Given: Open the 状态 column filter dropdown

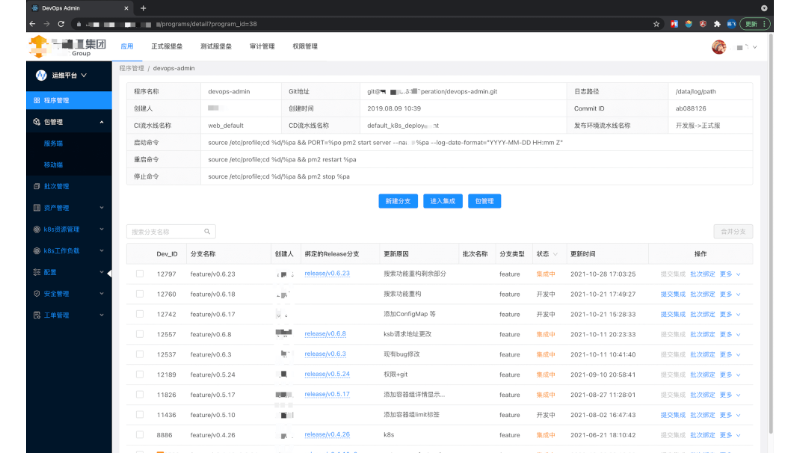Looking at the screenshot, I should coord(556,254).
